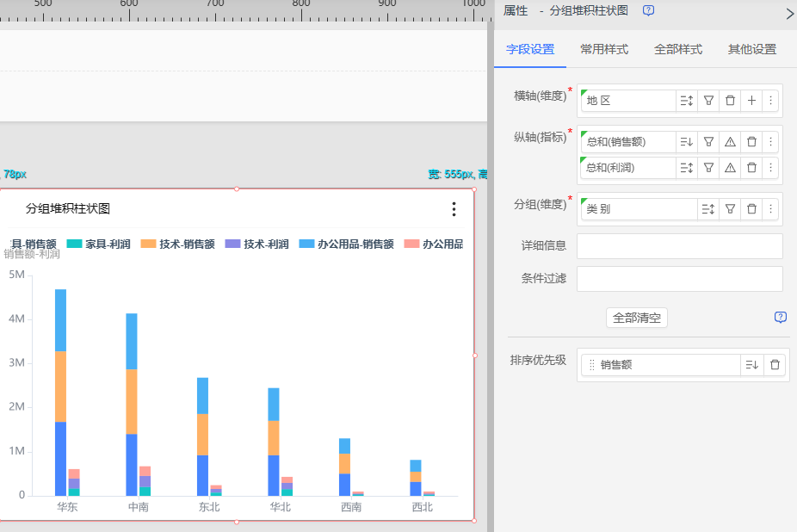The width and height of the screenshot is (797, 532).
Task: Click the 技术-利润 purple legend swatch
Action: (232, 244)
